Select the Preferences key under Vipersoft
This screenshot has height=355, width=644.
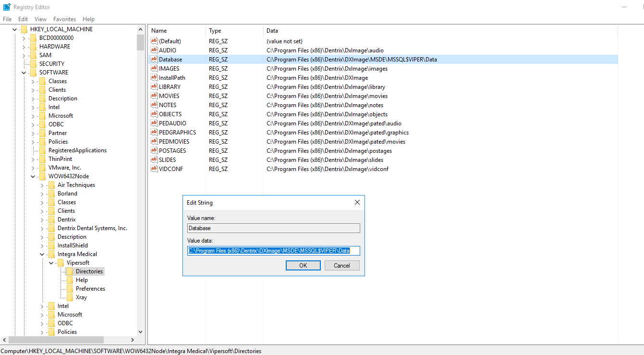(91, 288)
